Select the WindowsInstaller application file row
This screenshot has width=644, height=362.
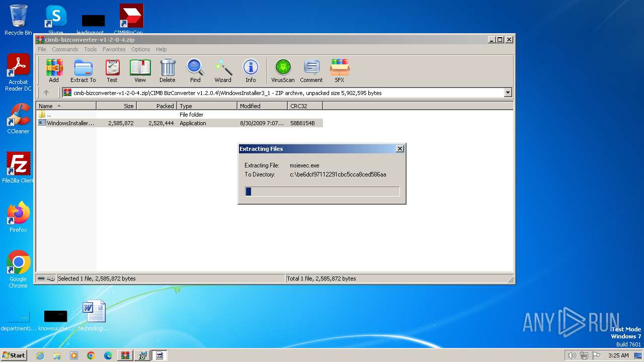(180, 123)
